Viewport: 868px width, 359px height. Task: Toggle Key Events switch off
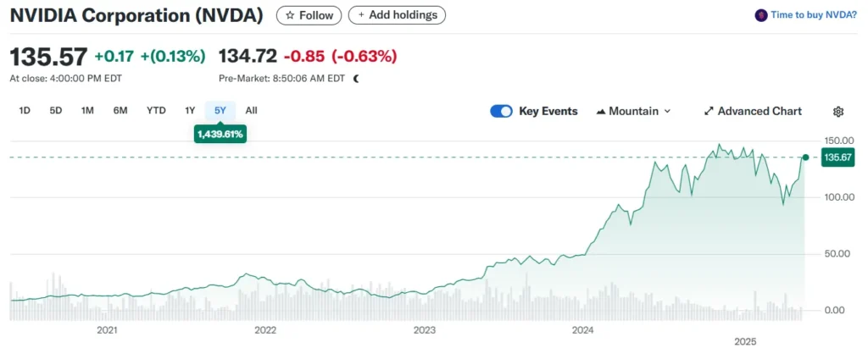click(502, 111)
